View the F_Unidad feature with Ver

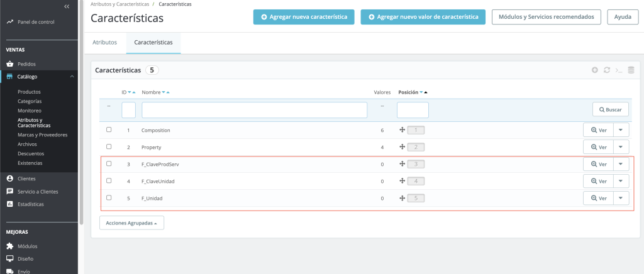(599, 198)
